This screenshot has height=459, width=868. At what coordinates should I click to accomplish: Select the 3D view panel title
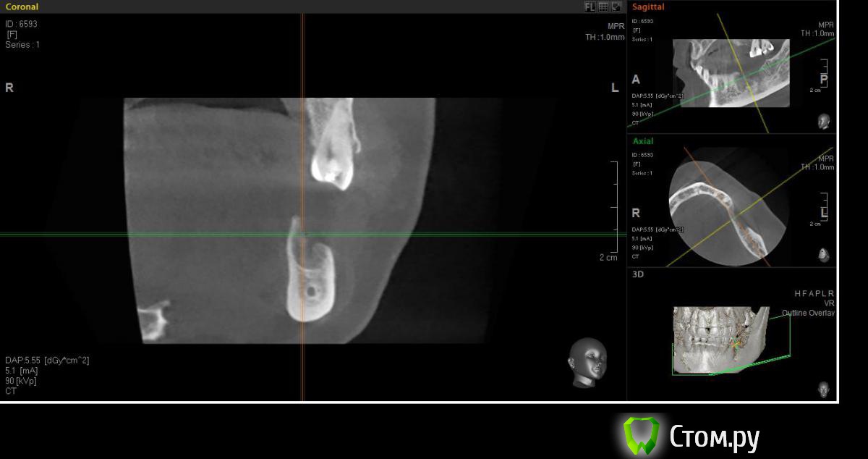coord(638,274)
